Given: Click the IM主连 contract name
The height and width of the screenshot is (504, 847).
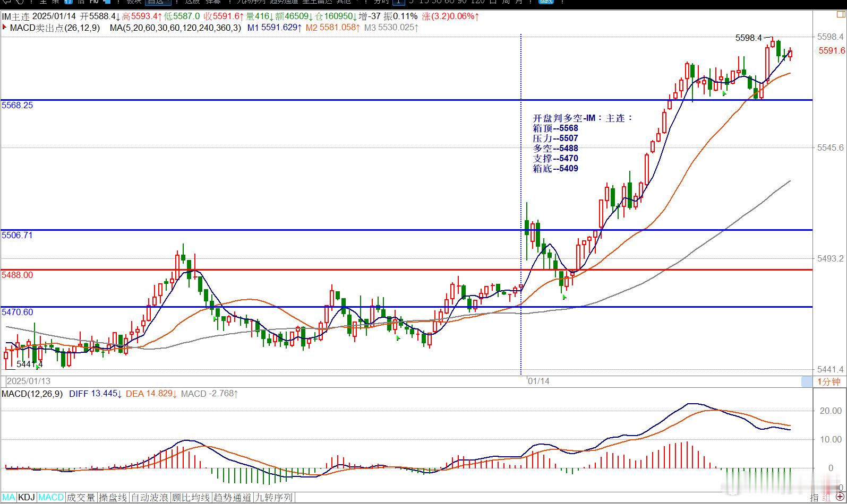Looking at the screenshot, I should click(x=15, y=16).
